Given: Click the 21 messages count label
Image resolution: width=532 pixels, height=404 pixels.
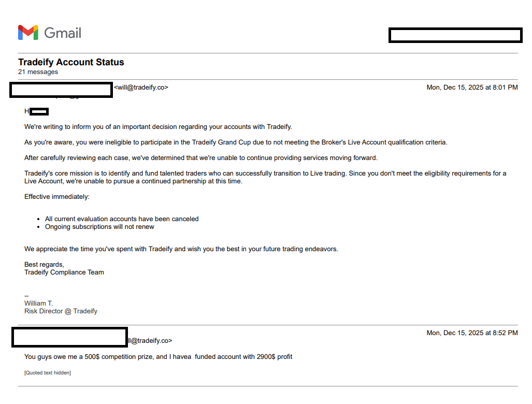Looking at the screenshot, I should [38, 72].
